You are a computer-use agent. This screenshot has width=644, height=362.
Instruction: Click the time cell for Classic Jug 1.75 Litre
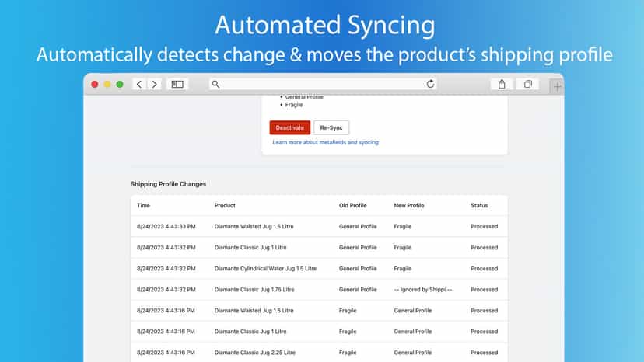point(166,289)
